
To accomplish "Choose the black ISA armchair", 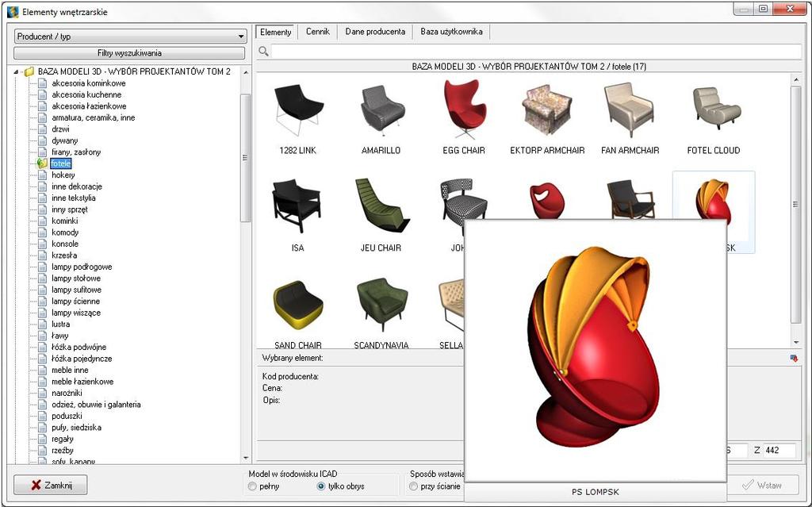I will [297, 205].
